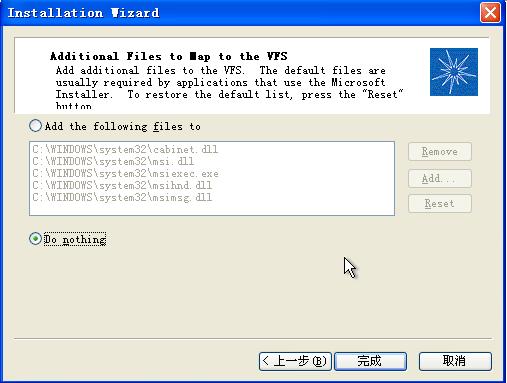Click the Remove button

click(x=440, y=152)
